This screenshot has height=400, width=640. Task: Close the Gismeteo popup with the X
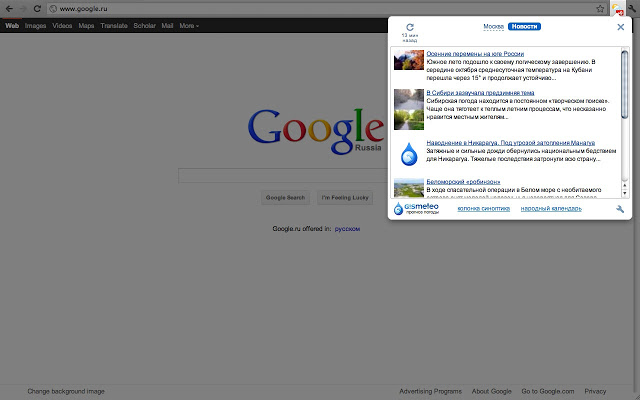(620, 27)
